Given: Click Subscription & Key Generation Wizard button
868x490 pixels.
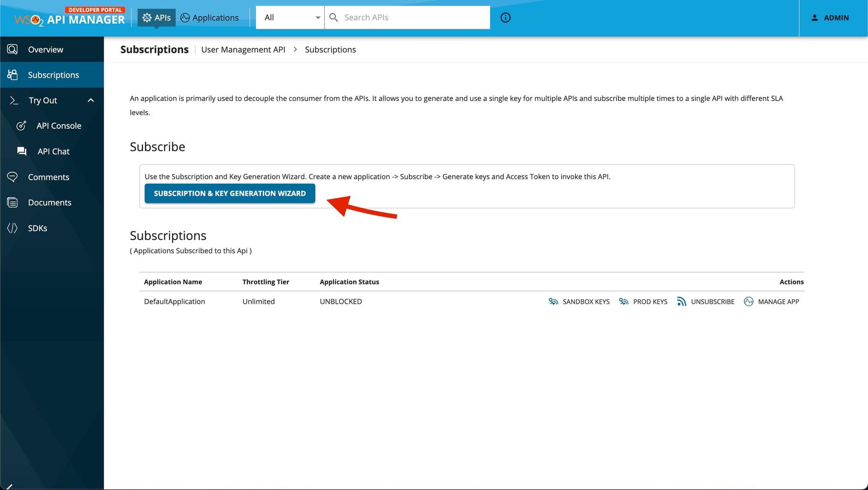Looking at the screenshot, I should 230,194.
